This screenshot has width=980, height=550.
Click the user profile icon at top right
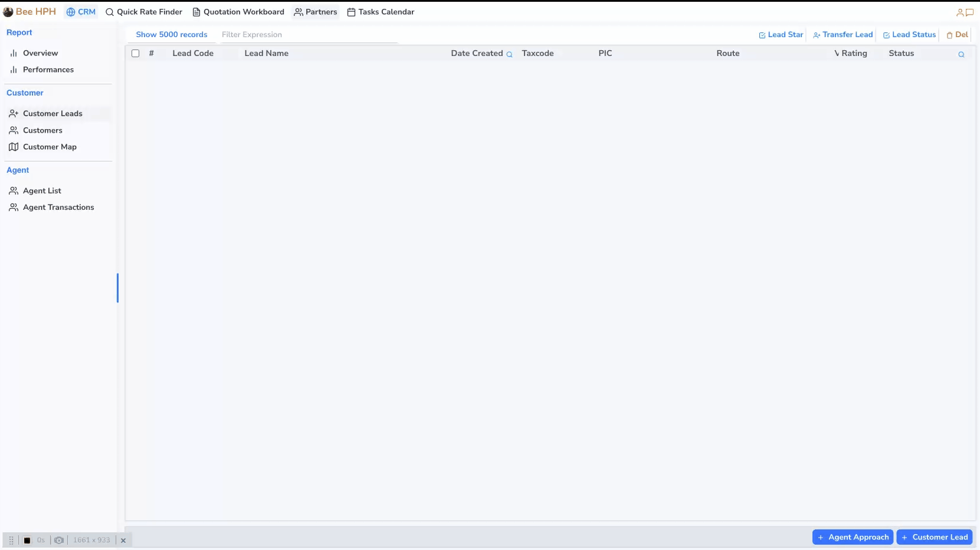coord(960,12)
